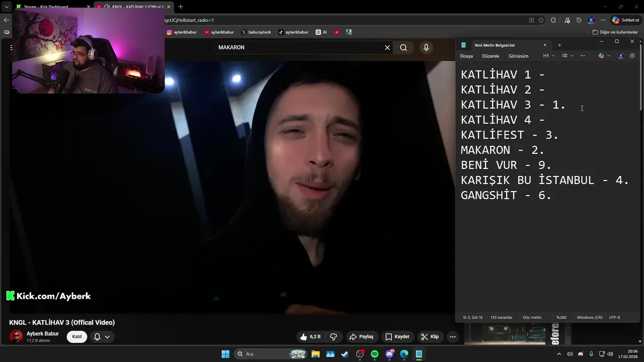Screen dimensions: 644x362
Task: Dislike the KATLİHAV 3 video
Action: [x=333, y=337]
